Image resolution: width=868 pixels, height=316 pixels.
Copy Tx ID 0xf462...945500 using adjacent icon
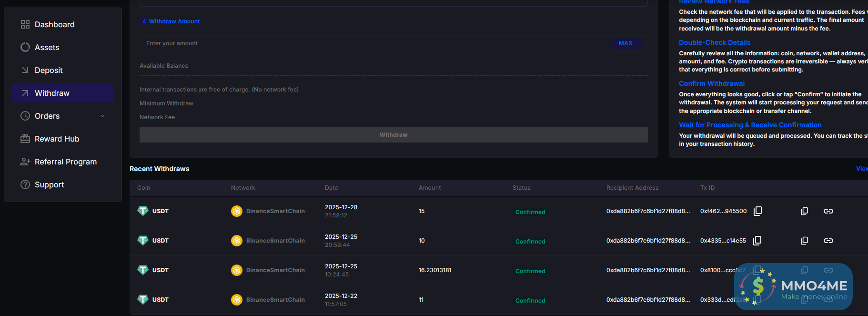[x=757, y=211]
